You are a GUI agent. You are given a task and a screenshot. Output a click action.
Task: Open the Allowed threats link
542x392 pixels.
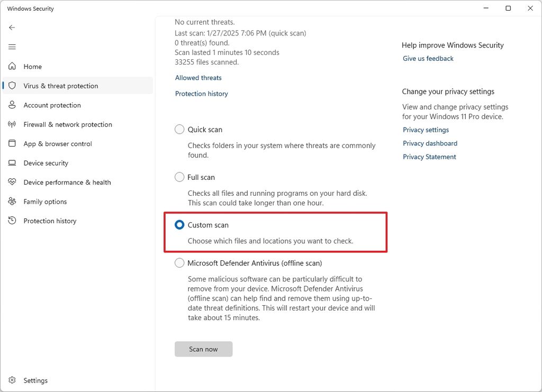(198, 77)
